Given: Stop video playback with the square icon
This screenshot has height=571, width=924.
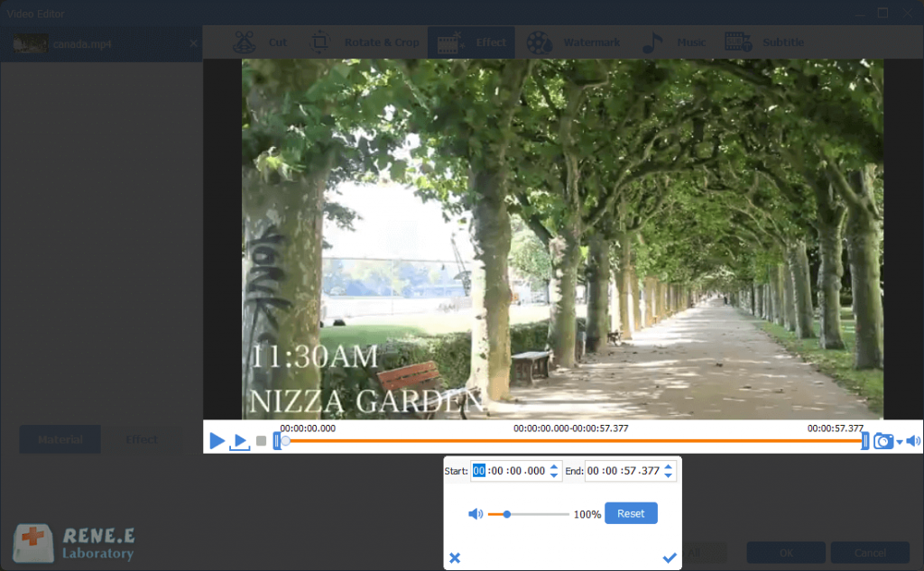Looking at the screenshot, I should click(261, 441).
